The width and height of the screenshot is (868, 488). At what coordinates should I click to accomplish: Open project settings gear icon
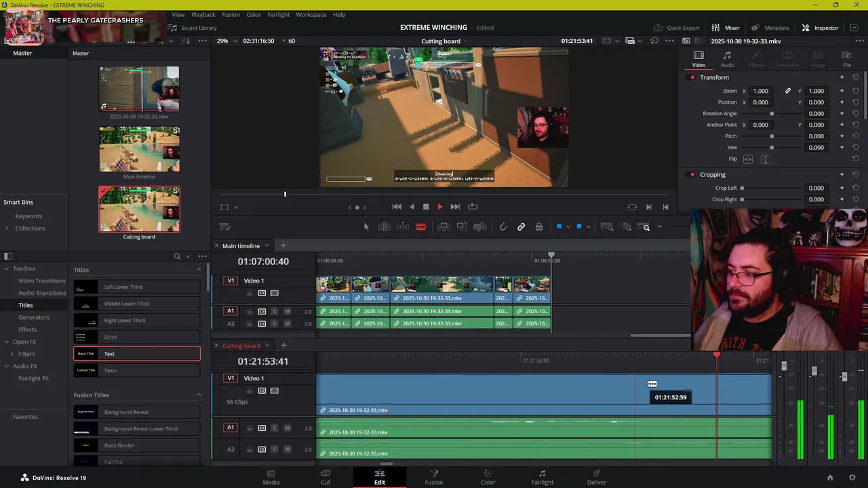(x=852, y=478)
